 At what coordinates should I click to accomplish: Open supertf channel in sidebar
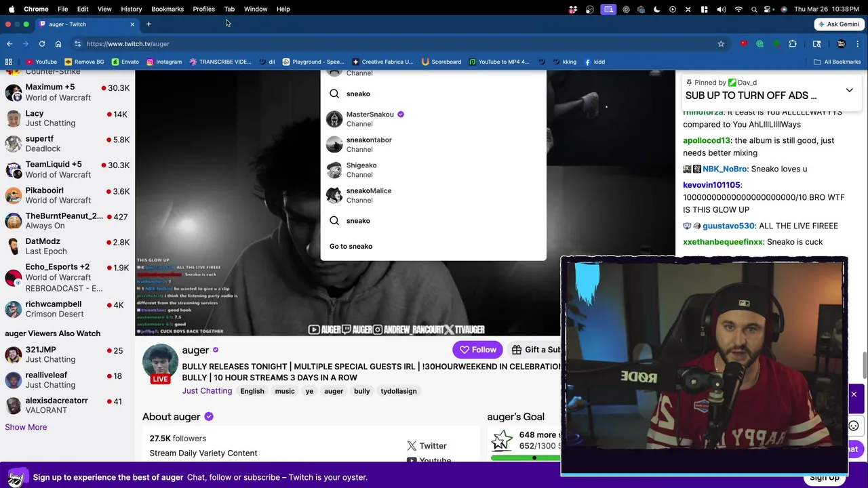[x=67, y=144]
